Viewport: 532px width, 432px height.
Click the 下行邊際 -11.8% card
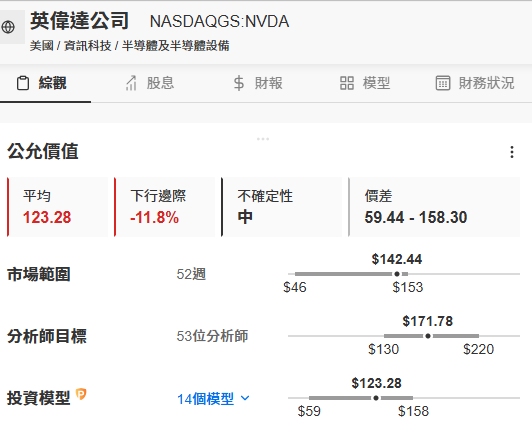point(165,207)
